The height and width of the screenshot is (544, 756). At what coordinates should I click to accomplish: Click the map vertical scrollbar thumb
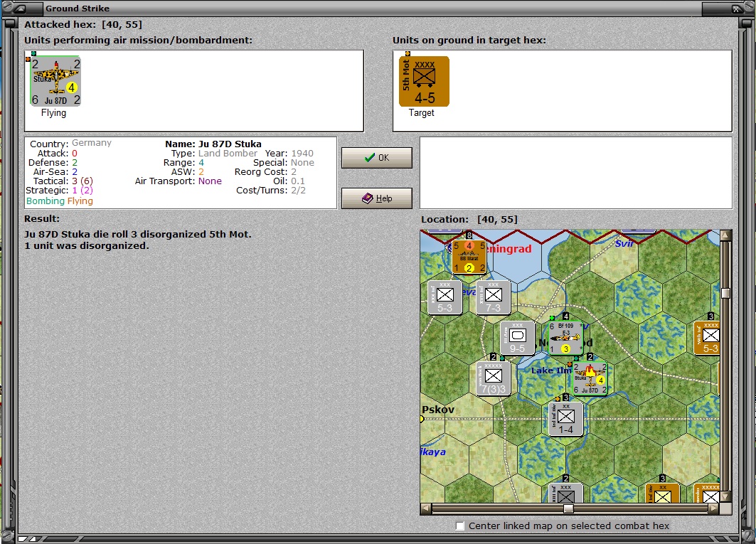[725, 293]
